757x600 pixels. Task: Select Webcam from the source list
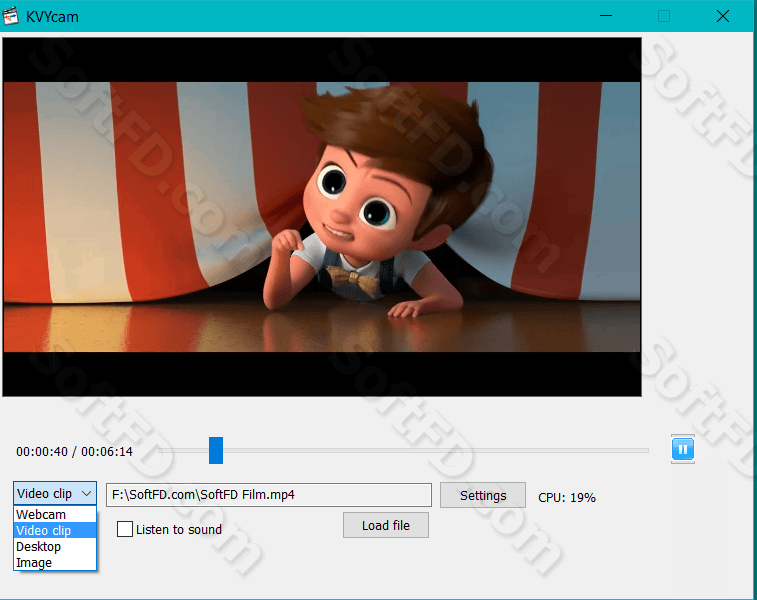click(55, 514)
